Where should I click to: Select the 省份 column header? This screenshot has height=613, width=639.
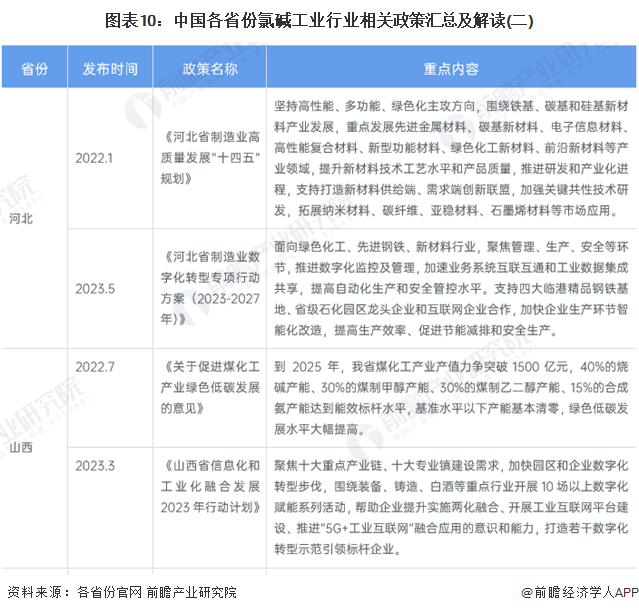click(35, 68)
